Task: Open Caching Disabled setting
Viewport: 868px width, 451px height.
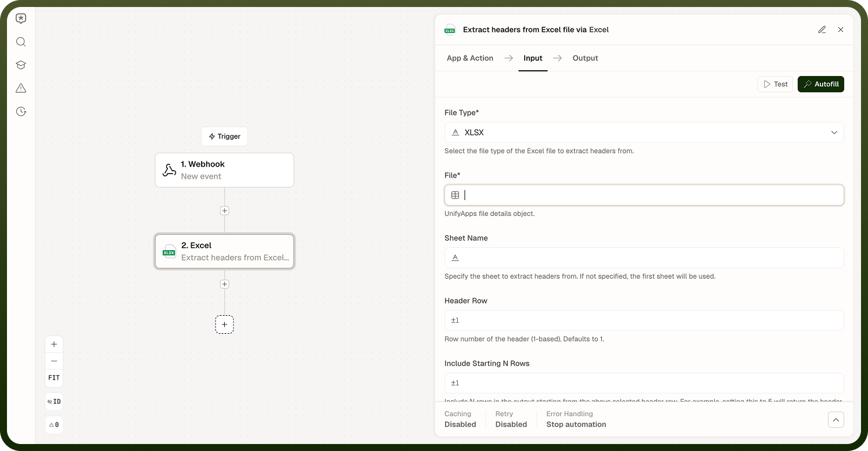Action: coord(460,419)
